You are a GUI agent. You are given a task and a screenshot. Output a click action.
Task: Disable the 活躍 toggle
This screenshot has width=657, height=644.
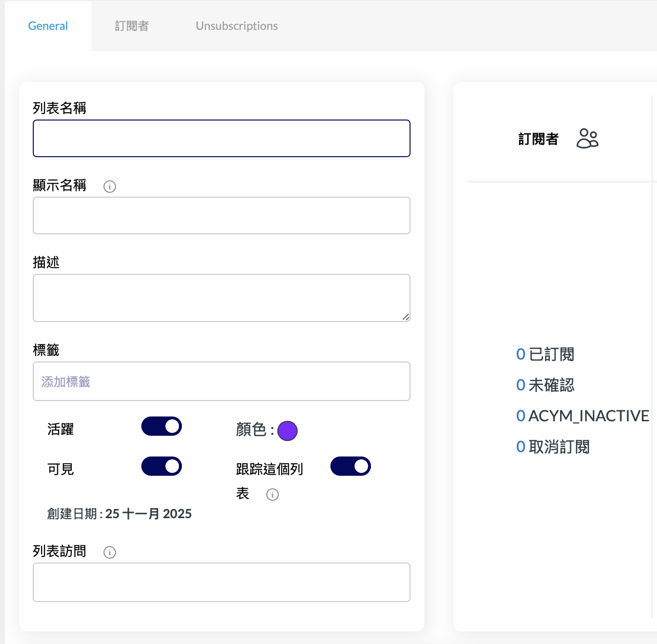[162, 426]
